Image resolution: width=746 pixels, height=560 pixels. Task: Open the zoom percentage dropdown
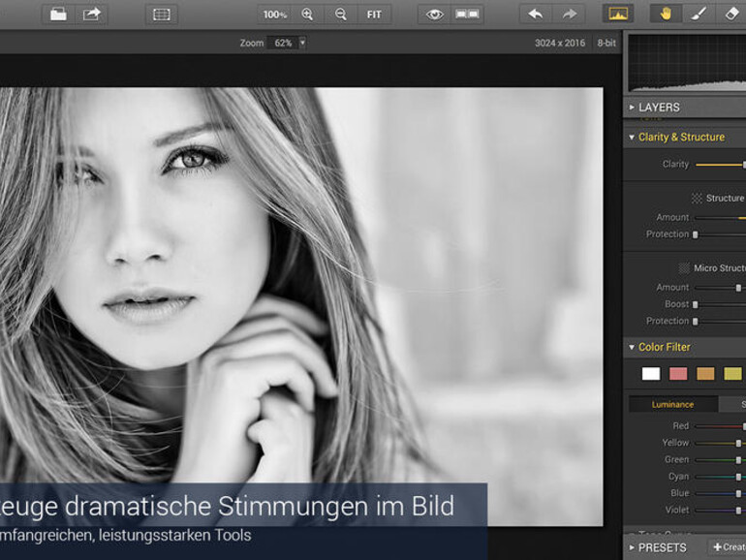tap(301, 43)
